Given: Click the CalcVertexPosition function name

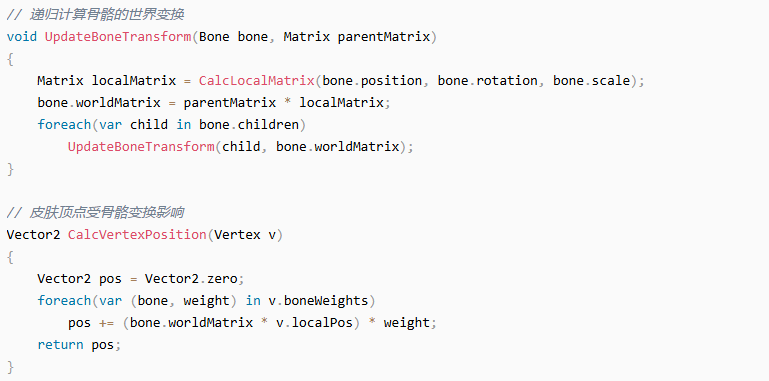Looking at the screenshot, I should pyautogui.click(x=137, y=235).
